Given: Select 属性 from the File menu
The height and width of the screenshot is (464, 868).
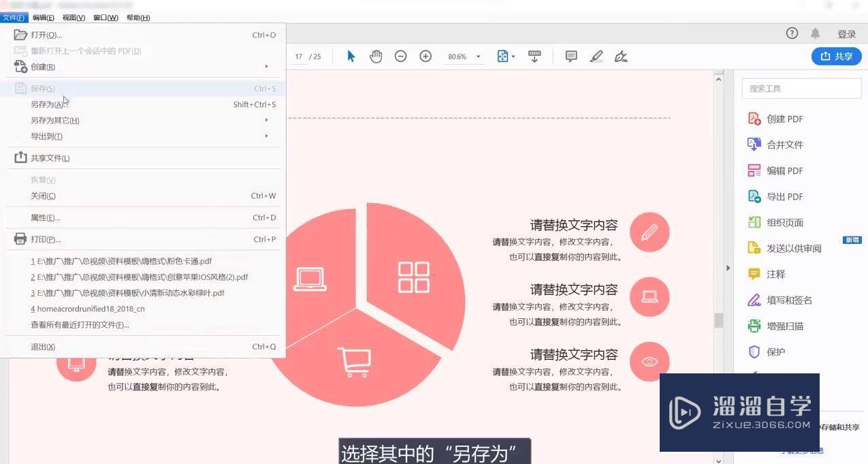Looking at the screenshot, I should click(x=45, y=217).
